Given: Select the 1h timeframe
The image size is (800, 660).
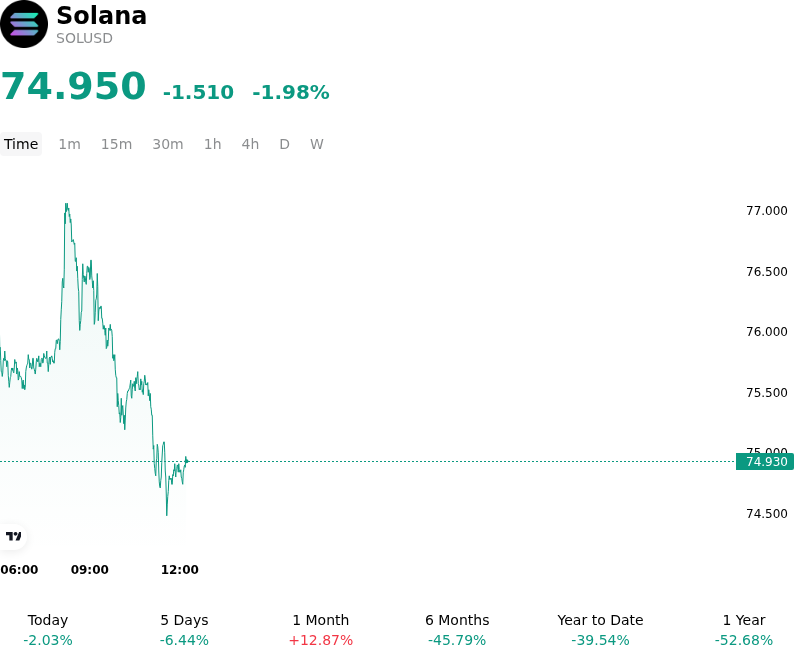Looking at the screenshot, I should (213, 144).
